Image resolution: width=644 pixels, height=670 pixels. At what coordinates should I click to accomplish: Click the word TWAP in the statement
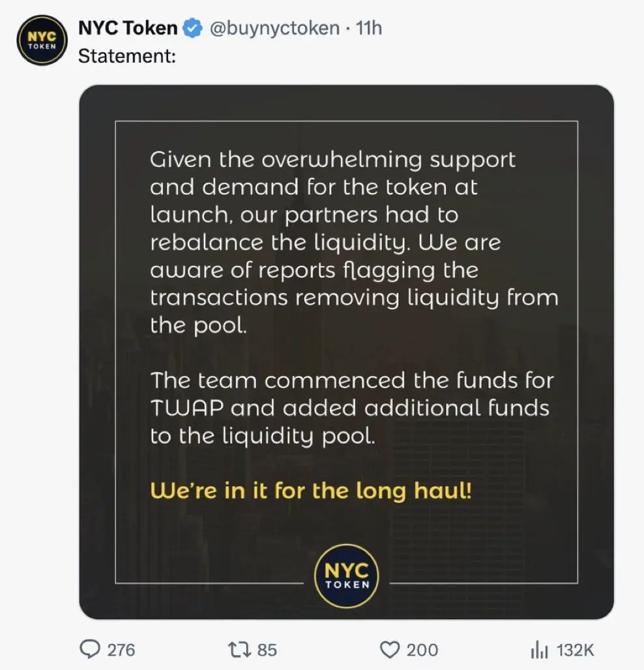click(x=187, y=407)
